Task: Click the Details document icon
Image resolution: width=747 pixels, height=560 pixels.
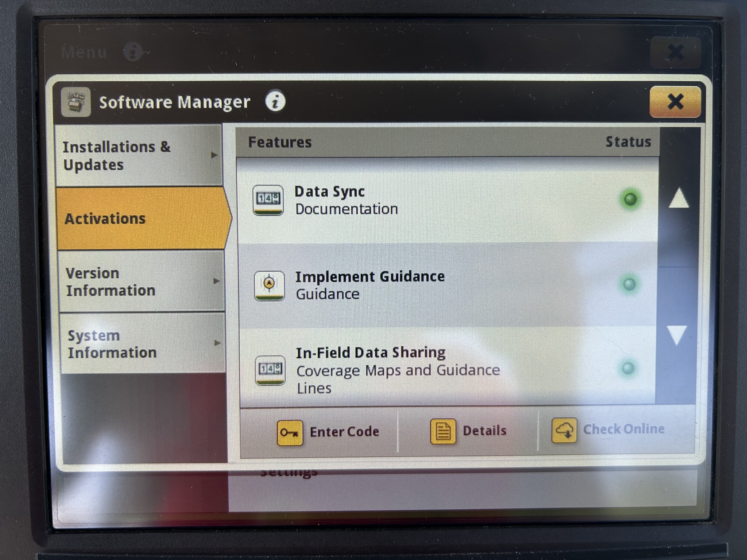Action: 443,431
